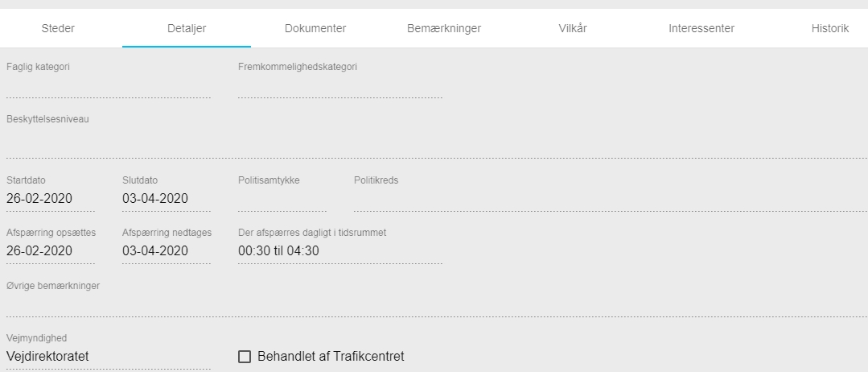Click the Vejmyndighed field showing Vejdirektoratet

coord(108,357)
